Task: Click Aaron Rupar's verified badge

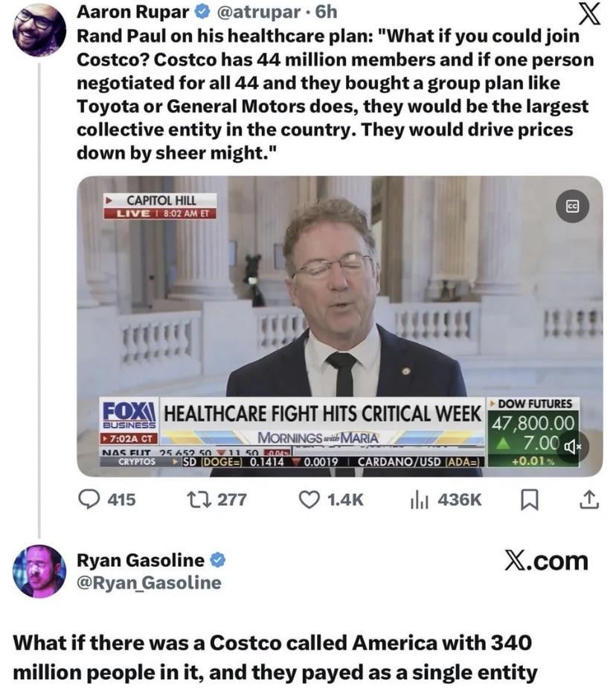Action: (202, 12)
